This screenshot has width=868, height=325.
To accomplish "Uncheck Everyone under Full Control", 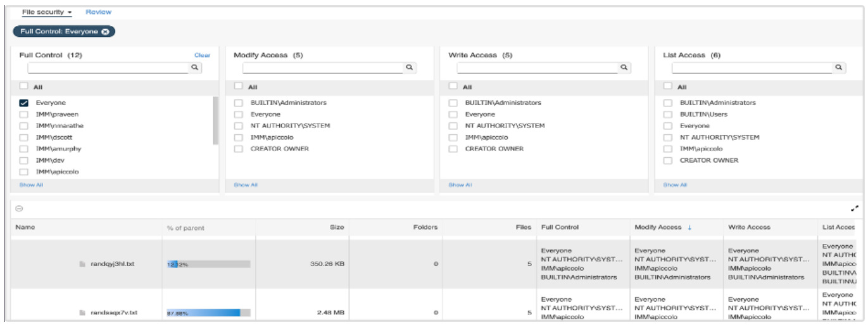I will click(x=24, y=103).
